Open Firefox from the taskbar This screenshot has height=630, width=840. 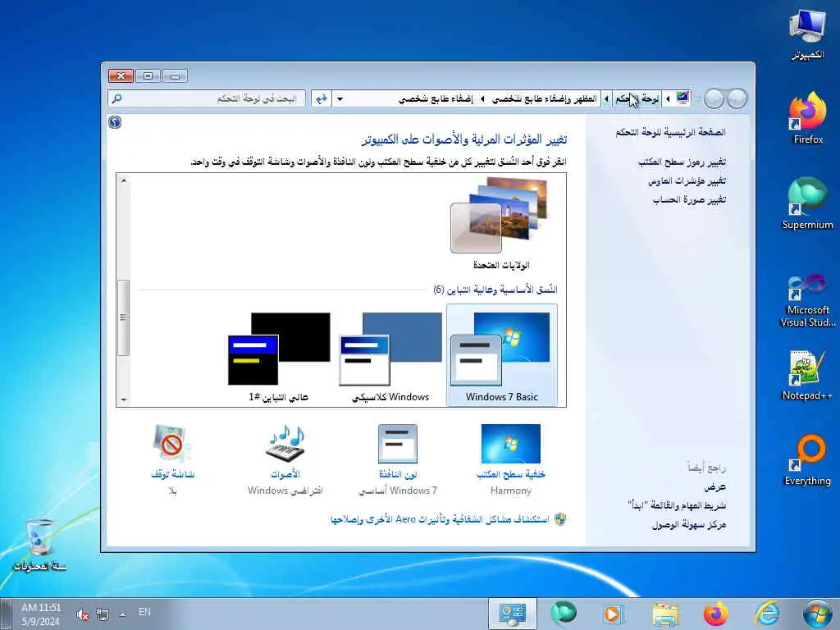pos(715,614)
